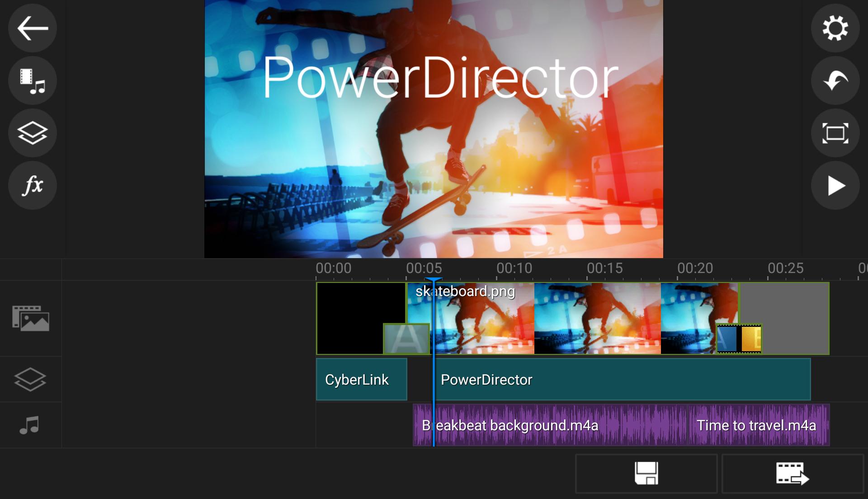Image resolution: width=868 pixels, height=499 pixels.
Task: Open settings with the gear icon
Action: click(835, 28)
